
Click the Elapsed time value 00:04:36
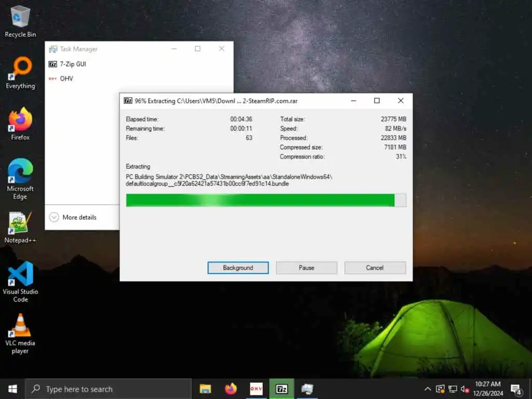coord(241,119)
